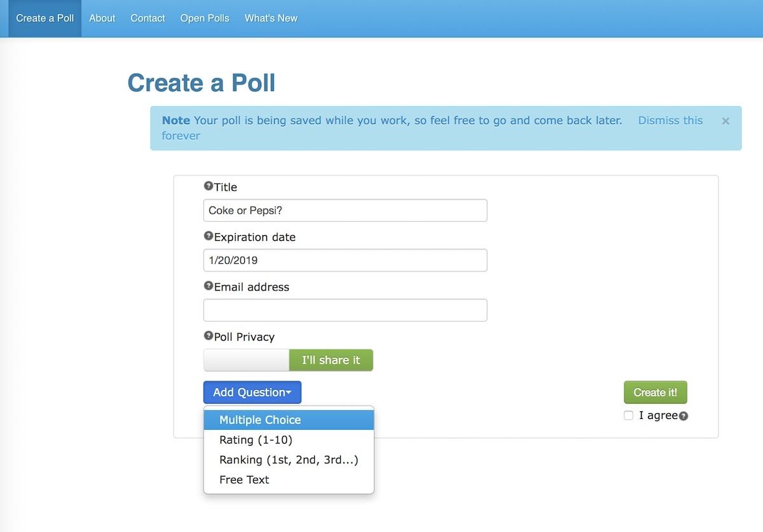The width and height of the screenshot is (763, 532).
Task: Collapse the Add Question dropdown
Action: point(252,392)
